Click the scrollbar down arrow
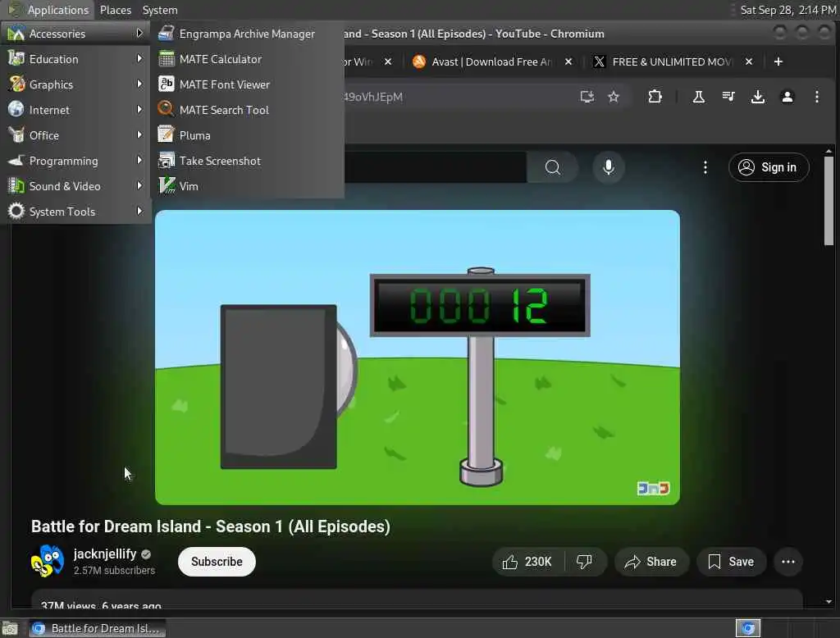This screenshot has height=638, width=840. click(x=829, y=602)
